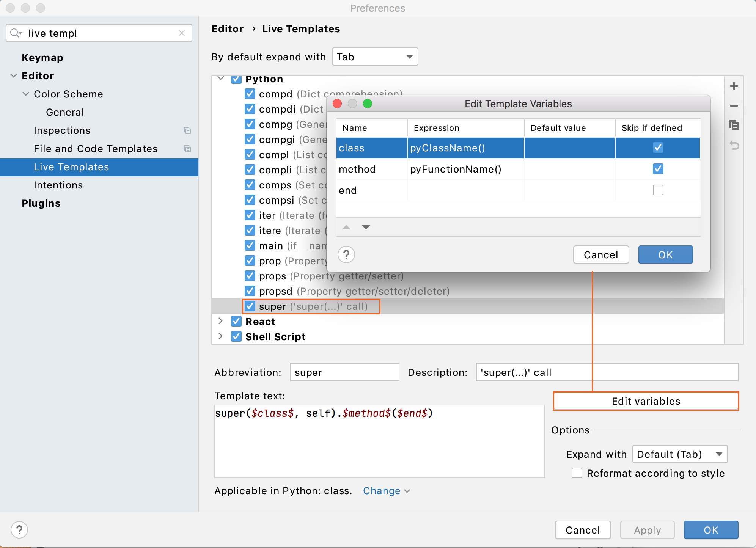Click the help question mark icon

pos(347,254)
